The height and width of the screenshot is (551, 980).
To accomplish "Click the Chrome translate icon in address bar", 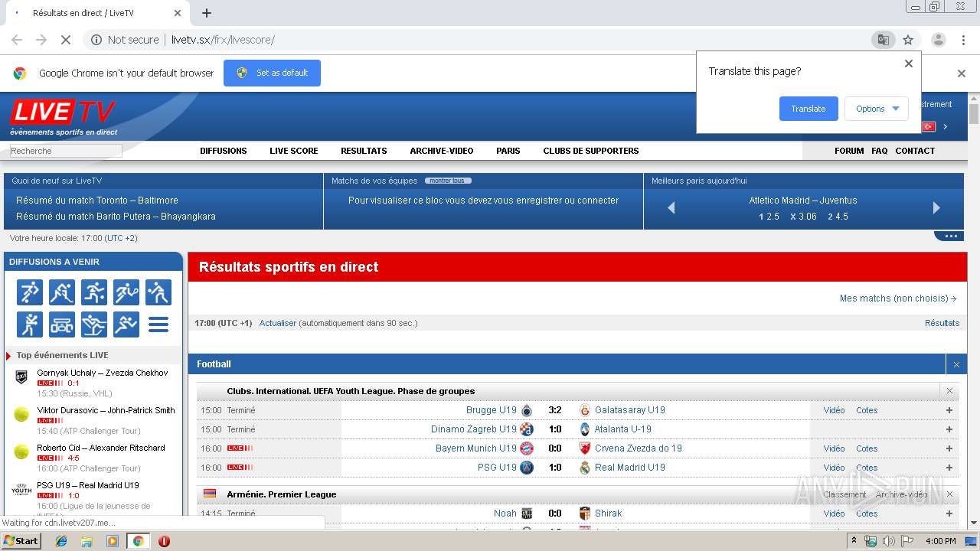I will pos(883,40).
